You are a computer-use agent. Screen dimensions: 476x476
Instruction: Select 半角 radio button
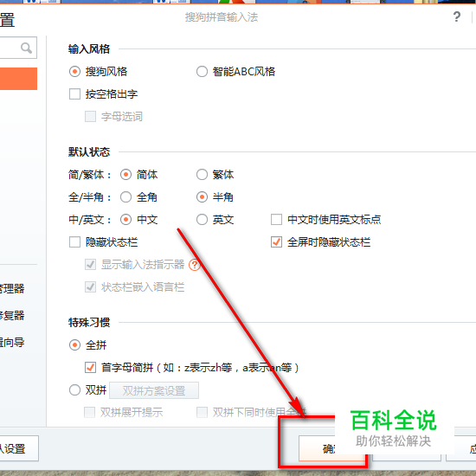[202, 197]
